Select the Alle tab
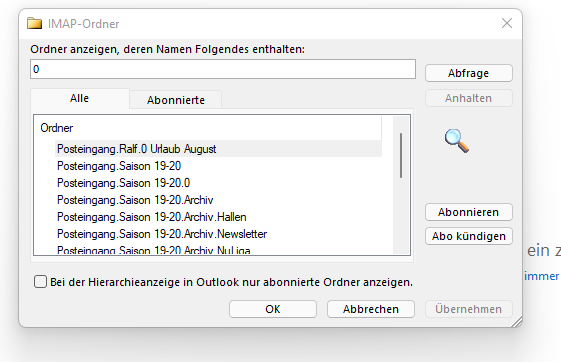Screen dimensions: 561x362 point(79,98)
